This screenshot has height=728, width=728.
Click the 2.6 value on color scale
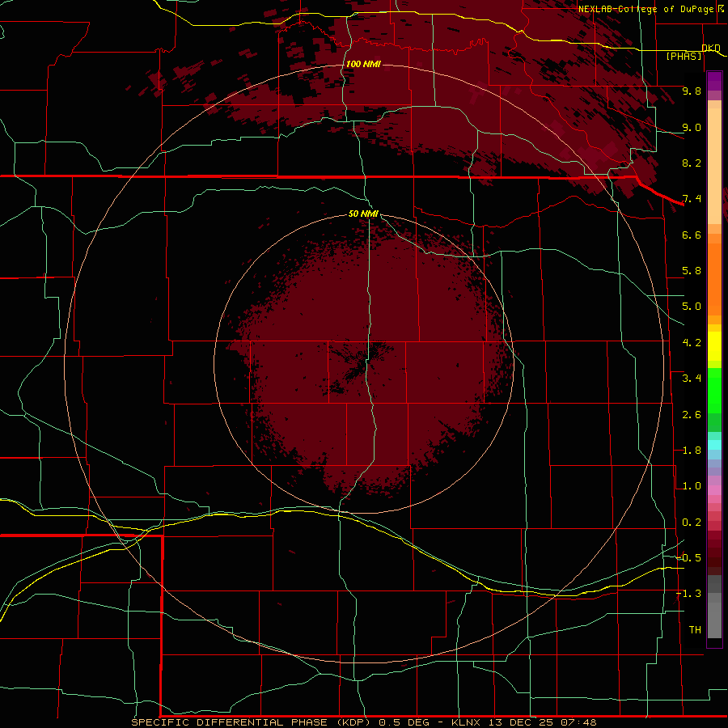pyautogui.click(x=692, y=415)
